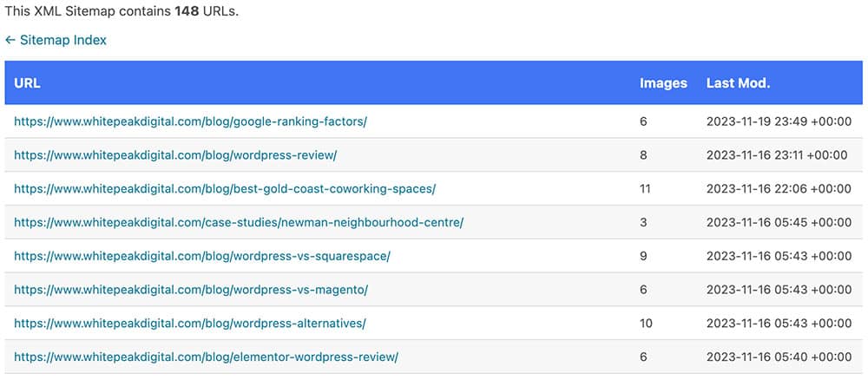Click image count 6 in google-ranking-factors row

(643, 121)
